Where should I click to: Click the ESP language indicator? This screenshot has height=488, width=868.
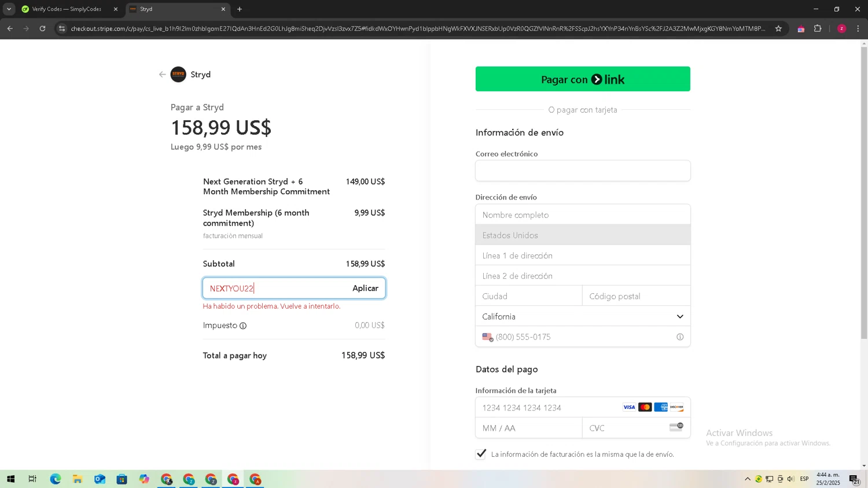pyautogui.click(x=804, y=479)
